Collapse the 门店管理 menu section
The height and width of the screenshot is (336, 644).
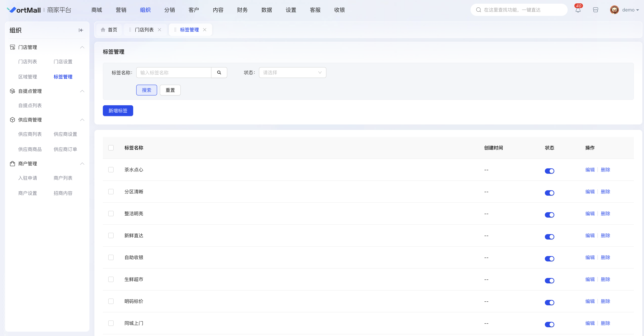[x=82, y=47]
